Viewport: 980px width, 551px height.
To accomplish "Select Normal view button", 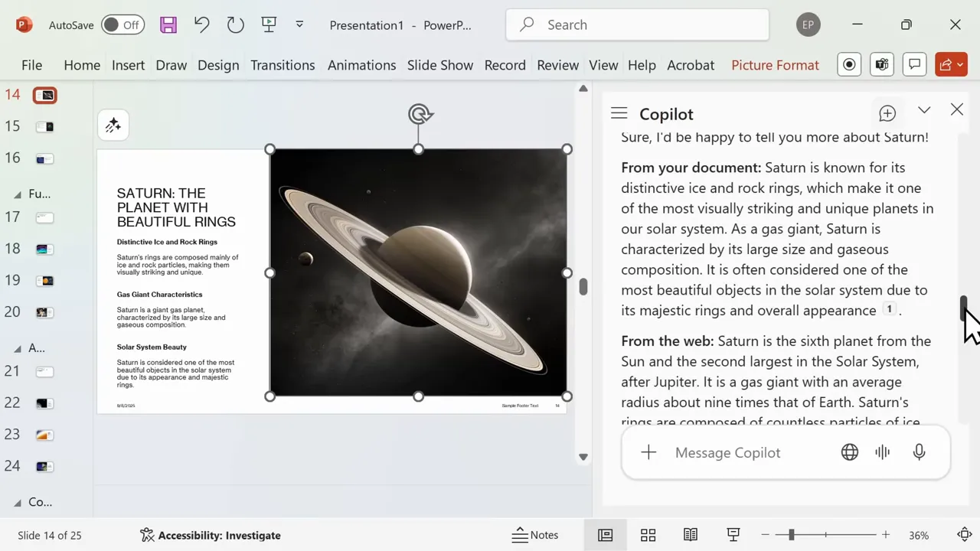I will click(x=606, y=535).
